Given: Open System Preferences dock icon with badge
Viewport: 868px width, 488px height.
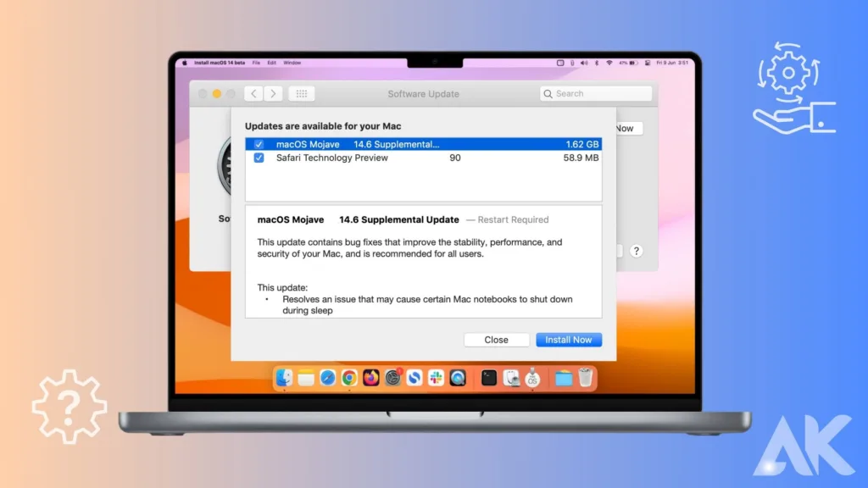Looking at the screenshot, I should 393,378.
